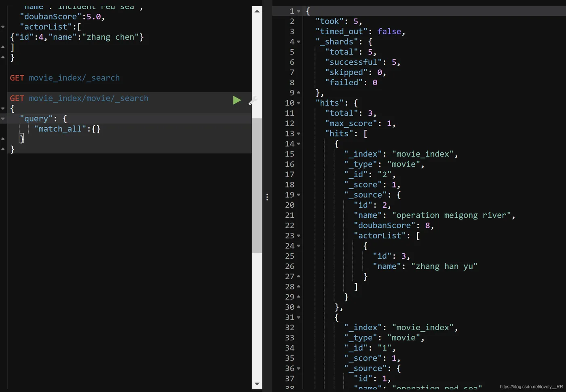Collapse the "actorList" array in request editor
The image size is (566, 392).
click(x=3, y=27)
